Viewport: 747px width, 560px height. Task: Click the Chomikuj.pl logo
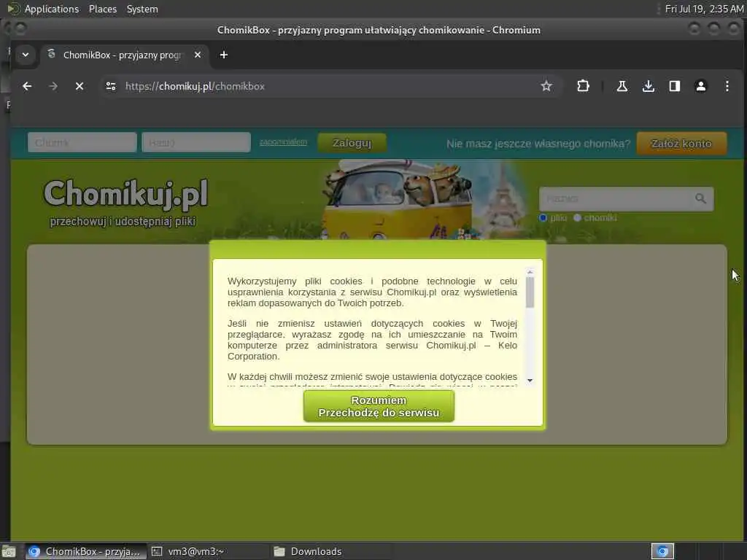(x=125, y=194)
